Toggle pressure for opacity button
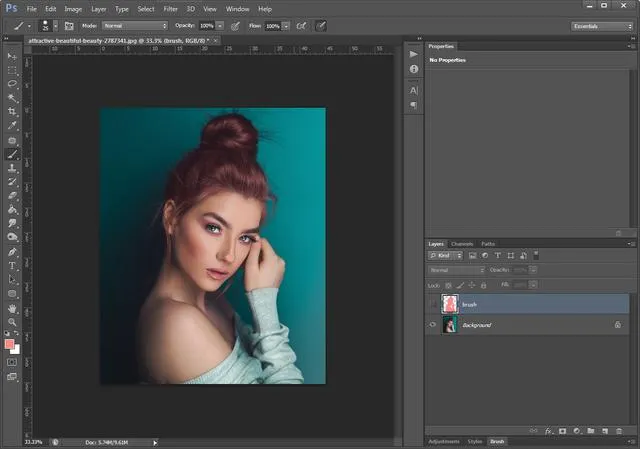The width and height of the screenshot is (640, 449). click(235, 26)
